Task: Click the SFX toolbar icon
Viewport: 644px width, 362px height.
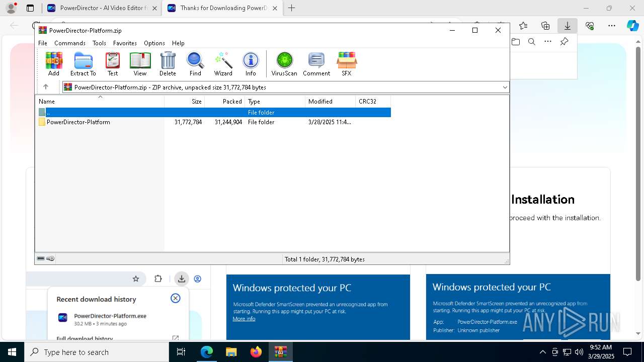Action: tap(347, 64)
